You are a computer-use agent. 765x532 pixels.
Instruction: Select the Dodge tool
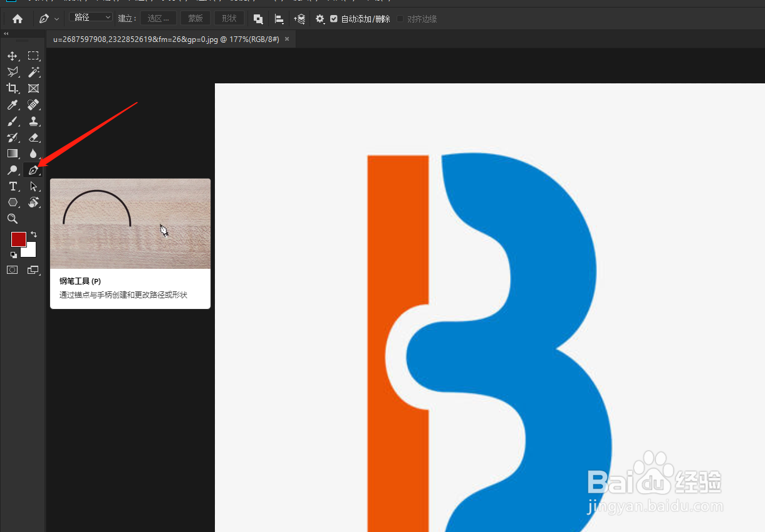tap(12, 170)
